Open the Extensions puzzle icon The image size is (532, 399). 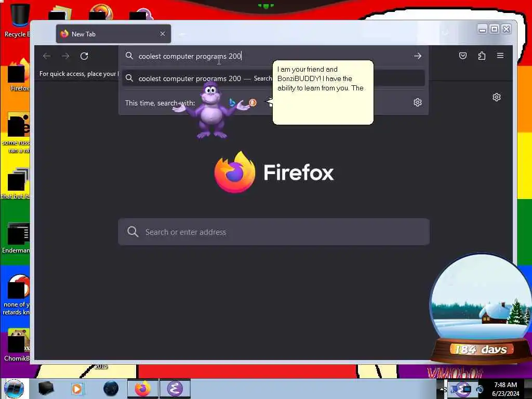[482, 56]
